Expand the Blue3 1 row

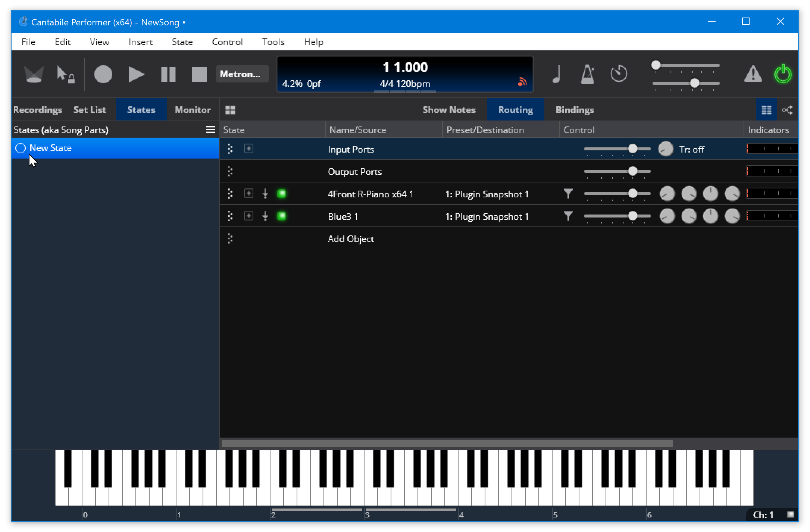(249, 216)
